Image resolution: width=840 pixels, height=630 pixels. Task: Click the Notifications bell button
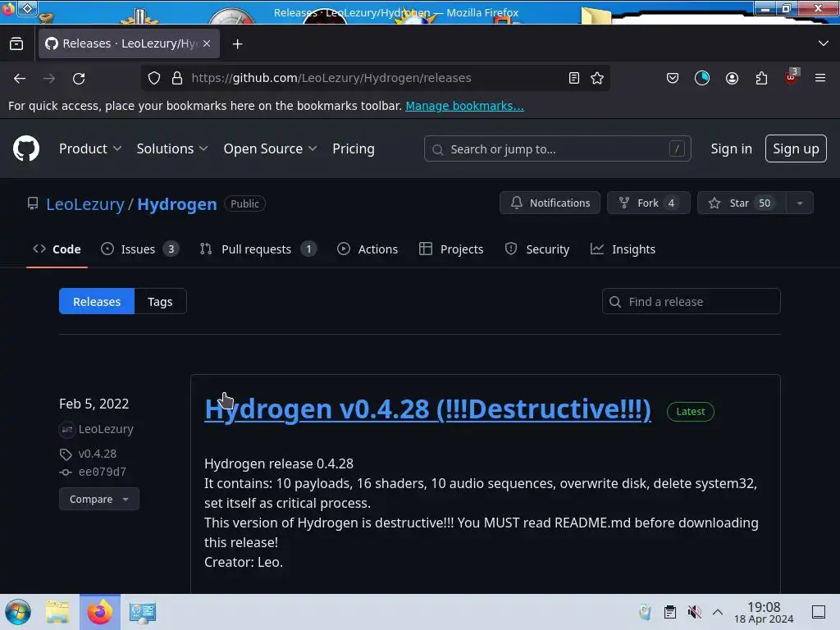click(550, 203)
